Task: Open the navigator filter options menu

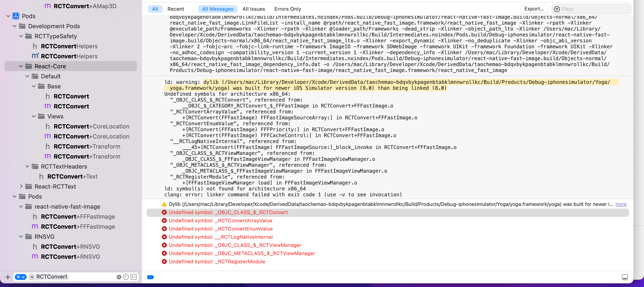Action: point(20,277)
